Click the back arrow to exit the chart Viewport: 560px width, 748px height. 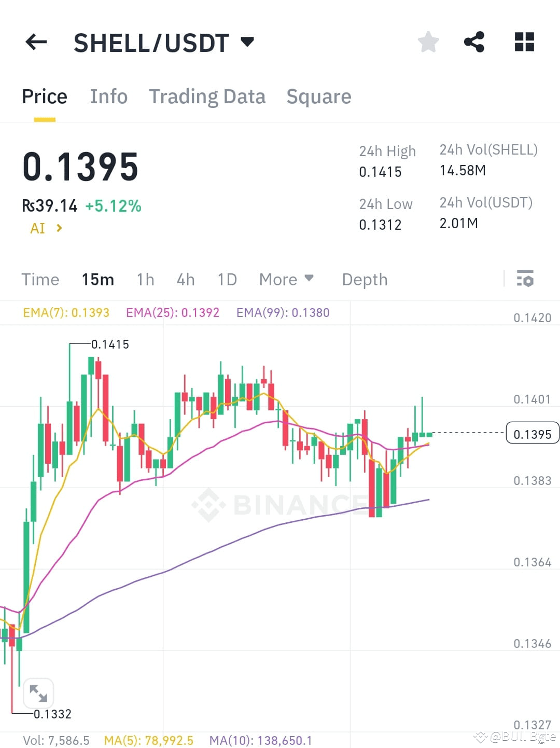pyautogui.click(x=35, y=42)
